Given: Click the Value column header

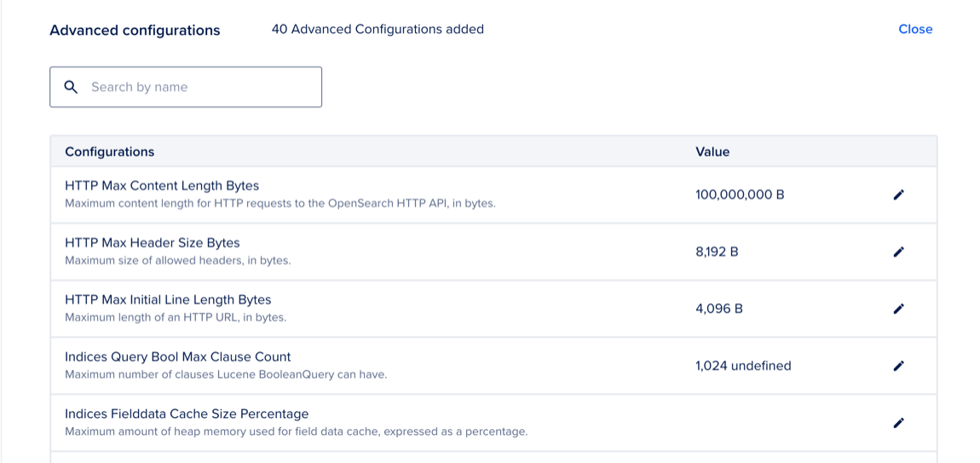Looking at the screenshot, I should click(x=712, y=152).
